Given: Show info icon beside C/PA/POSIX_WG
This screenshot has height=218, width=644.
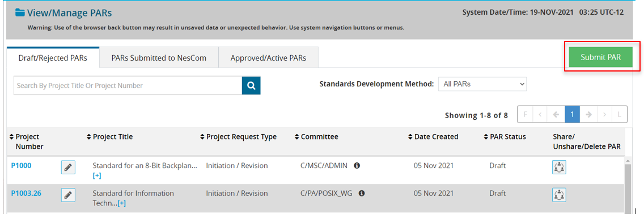Looking at the screenshot, I should tap(362, 194).
